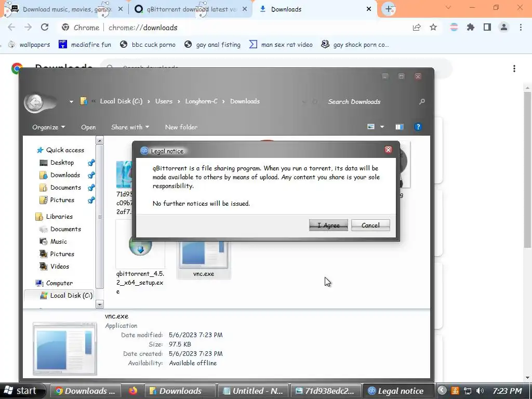Select the vnc.exe file
The height and width of the screenshot is (399, 532).
click(204, 260)
